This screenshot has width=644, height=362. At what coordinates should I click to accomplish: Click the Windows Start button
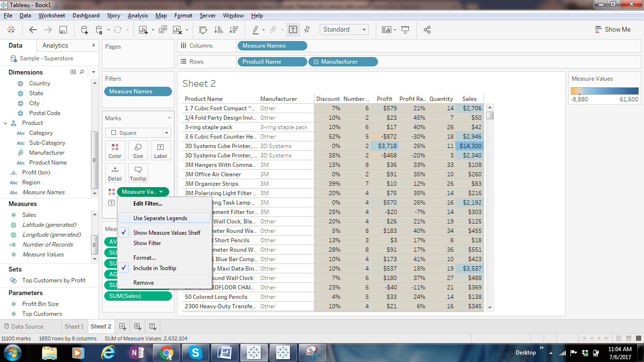(x=12, y=353)
